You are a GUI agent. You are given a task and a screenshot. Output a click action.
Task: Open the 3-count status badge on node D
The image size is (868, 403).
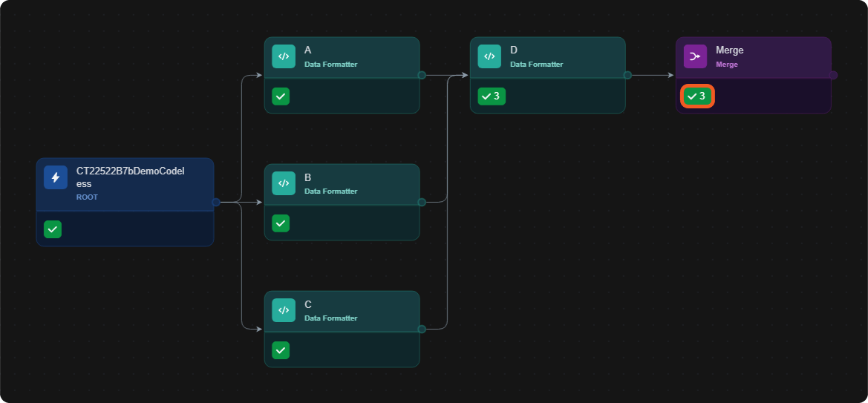tap(492, 96)
